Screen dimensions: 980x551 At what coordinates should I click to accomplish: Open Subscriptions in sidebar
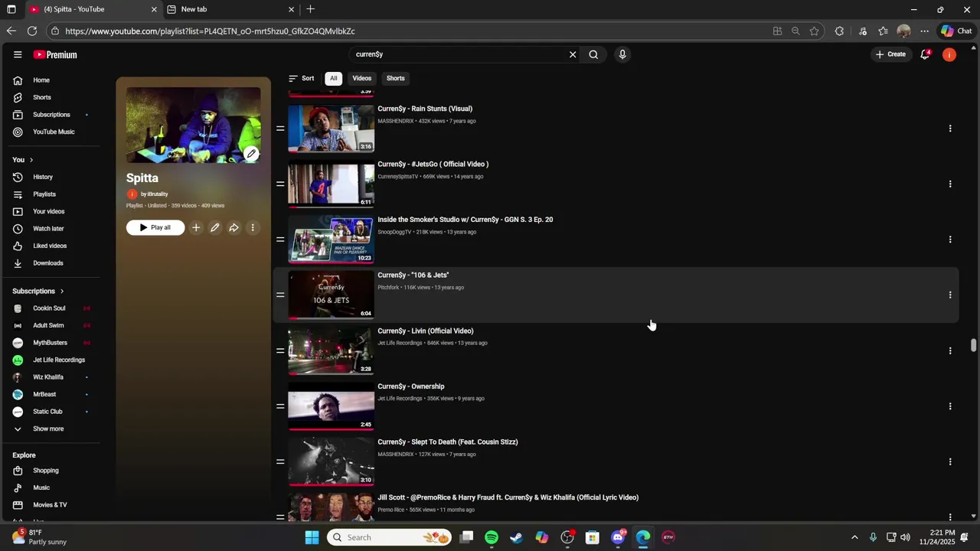click(x=51, y=115)
